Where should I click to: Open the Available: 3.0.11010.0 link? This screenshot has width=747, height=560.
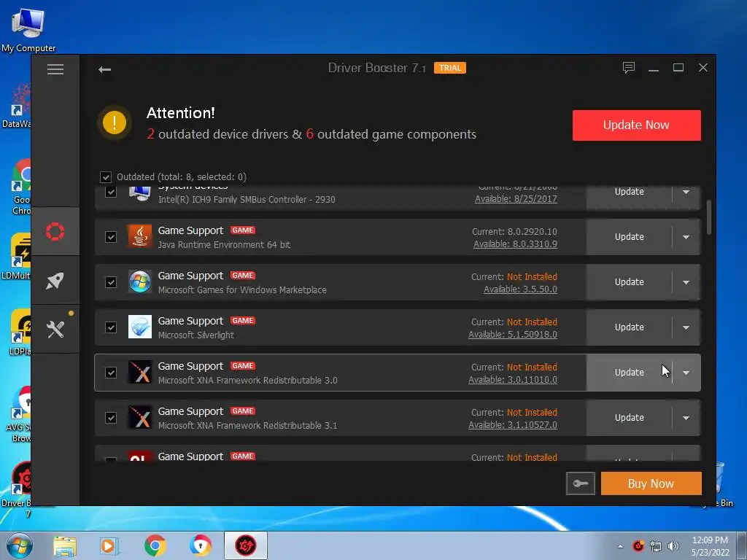pyautogui.click(x=513, y=380)
